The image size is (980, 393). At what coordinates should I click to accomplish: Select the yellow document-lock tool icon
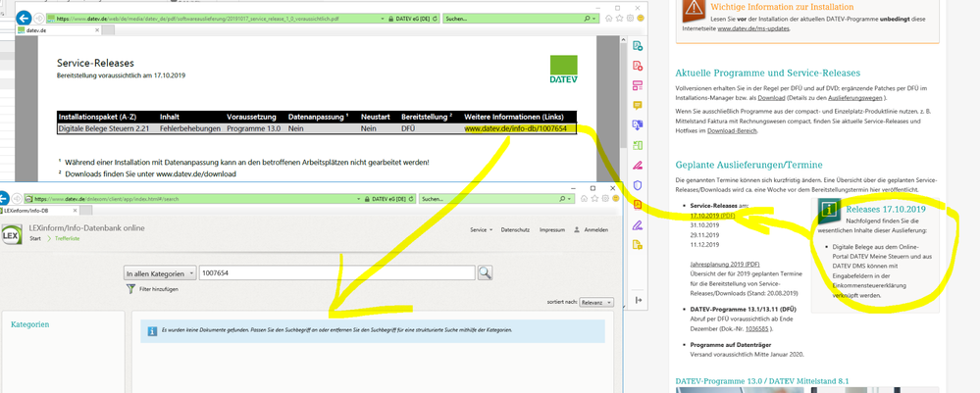[x=638, y=244]
